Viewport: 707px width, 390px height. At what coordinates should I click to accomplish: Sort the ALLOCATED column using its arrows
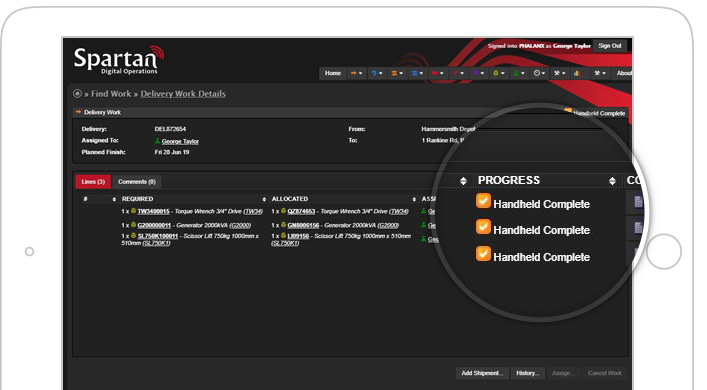(414, 199)
